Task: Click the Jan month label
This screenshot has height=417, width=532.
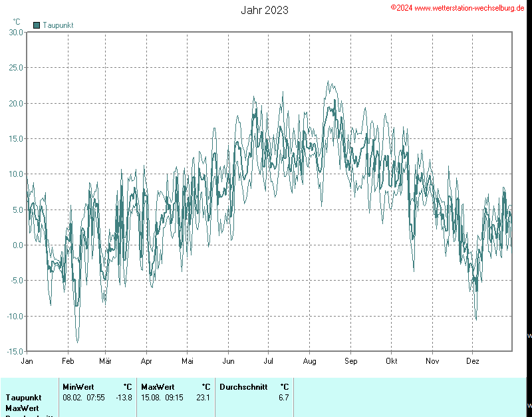Action: point(27,361)
